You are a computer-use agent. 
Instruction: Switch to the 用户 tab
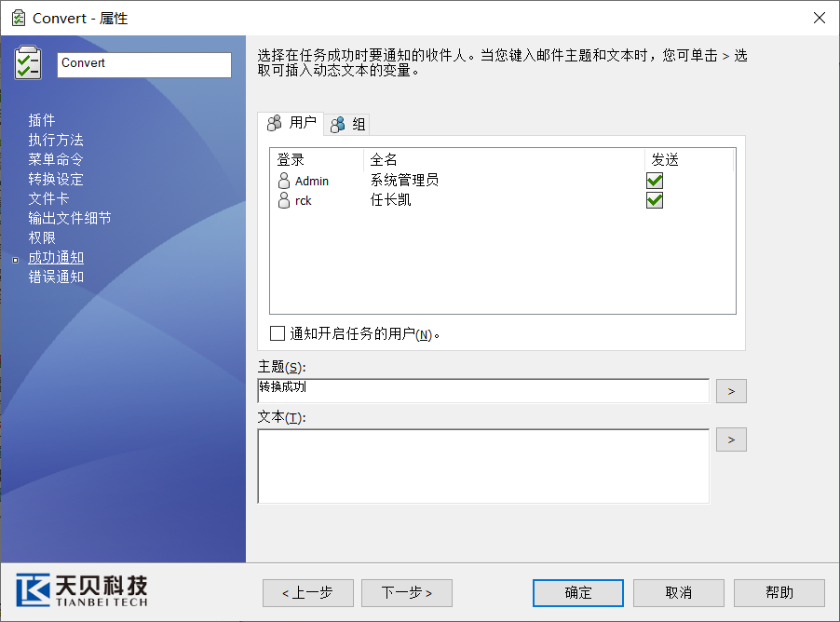click(291, 123)
